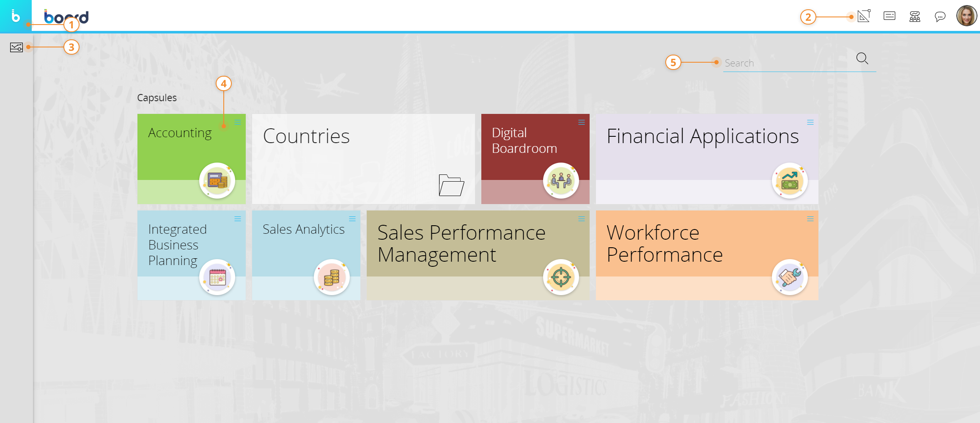The height and width of the screenshot is (423, 980).
Task: Open the Sales Analytics capsule menu
Action: coord(352,219)
